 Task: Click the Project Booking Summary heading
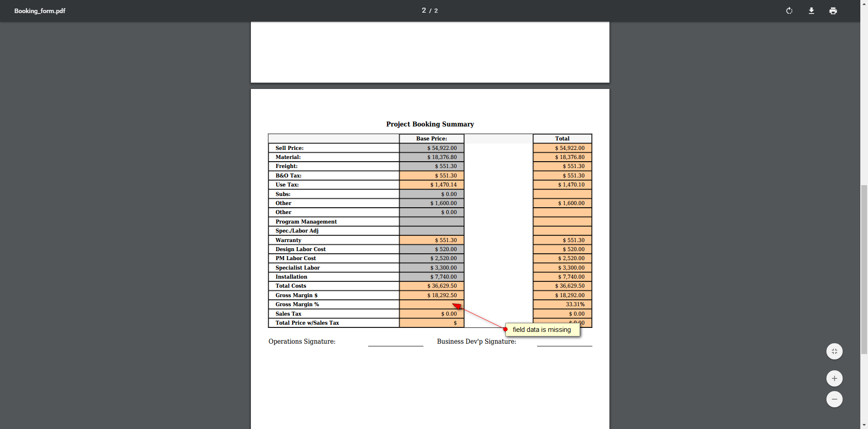click(430, 124)
